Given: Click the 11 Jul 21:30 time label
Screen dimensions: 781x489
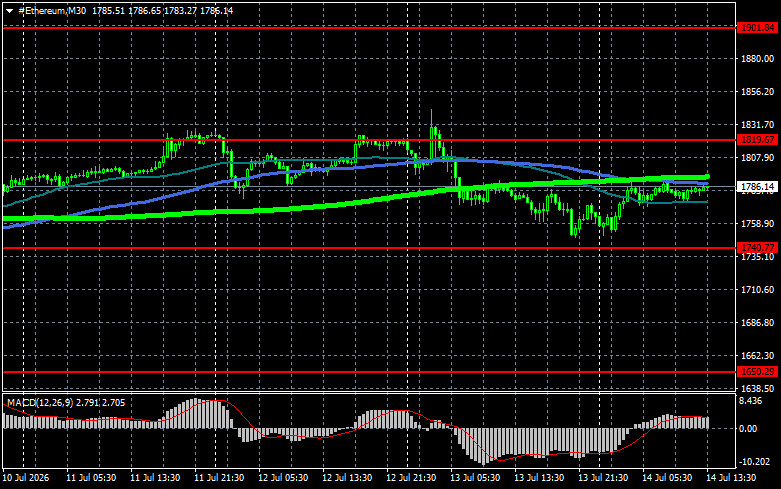Looking at the screenshot, I should pyautogui.click(x=219, y=478).
